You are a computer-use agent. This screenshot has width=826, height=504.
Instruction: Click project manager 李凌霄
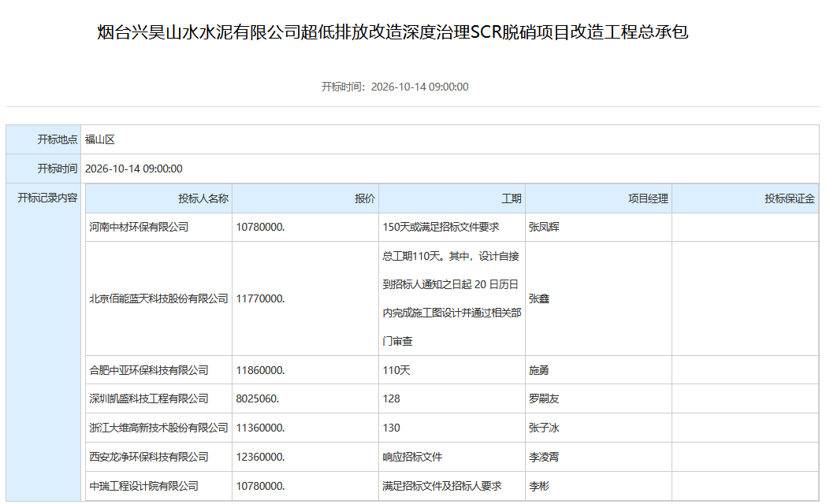pos(544,457)
